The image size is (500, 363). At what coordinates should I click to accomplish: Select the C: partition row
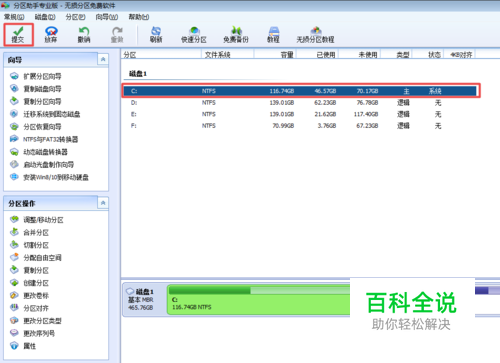point(300,91)
